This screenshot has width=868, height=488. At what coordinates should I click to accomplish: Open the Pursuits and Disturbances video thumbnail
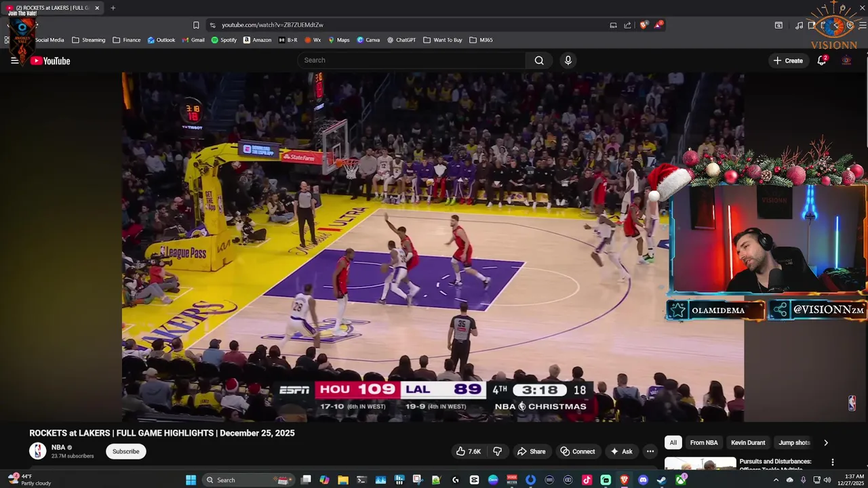700,464
